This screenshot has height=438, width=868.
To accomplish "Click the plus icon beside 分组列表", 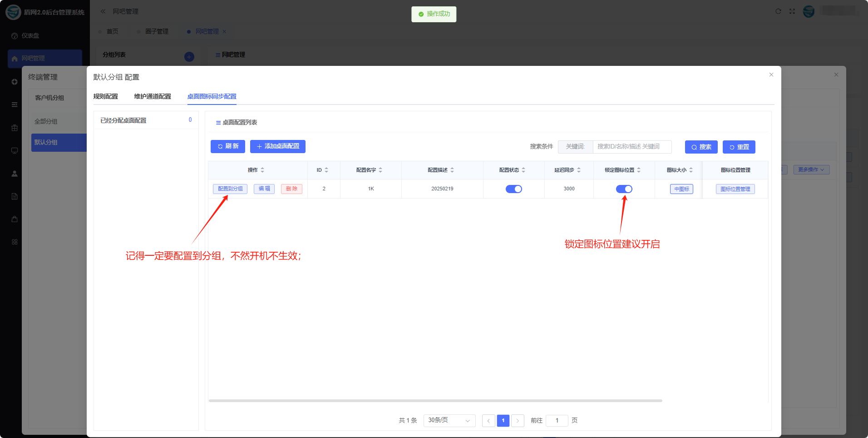I will point(189,57).
